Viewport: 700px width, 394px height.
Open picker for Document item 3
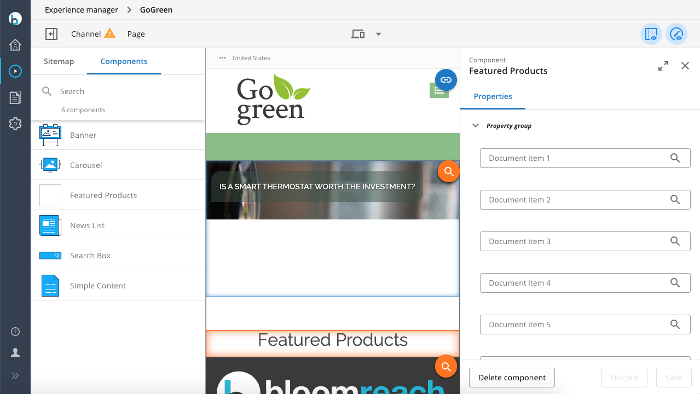(x=675, y=241)
